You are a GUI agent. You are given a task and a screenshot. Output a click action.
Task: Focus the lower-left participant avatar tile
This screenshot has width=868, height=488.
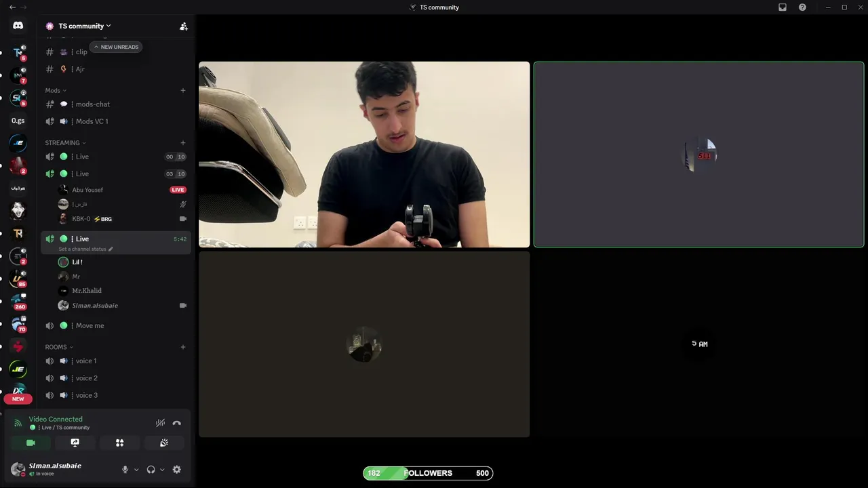click(364, 344)
